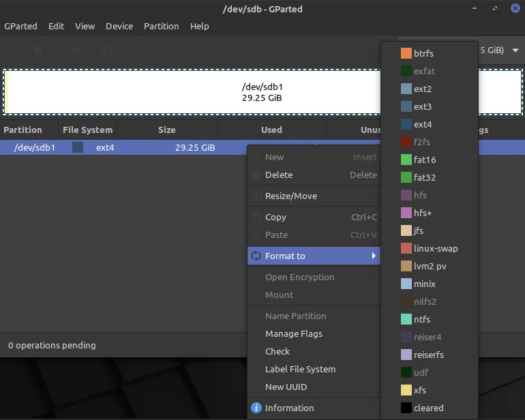This screenshot has height=420, width=525.
Task: Click the /dev/sdb1 disk map graphic
Action: pyautogui.click(x=262, y=92)
